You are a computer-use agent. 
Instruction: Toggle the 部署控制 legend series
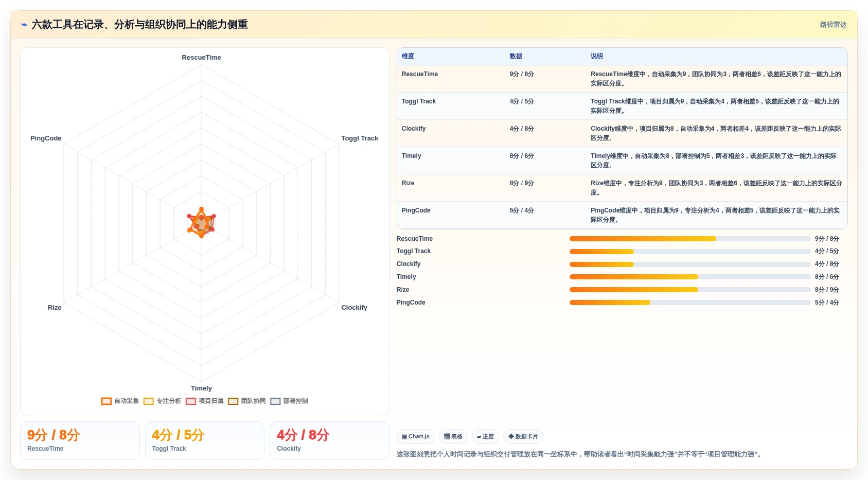pyautogui.click(x=289, y=401)
